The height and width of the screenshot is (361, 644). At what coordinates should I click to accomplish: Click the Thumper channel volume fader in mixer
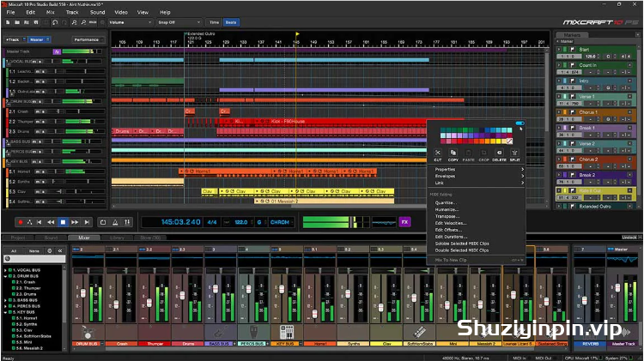coord(149,304)
